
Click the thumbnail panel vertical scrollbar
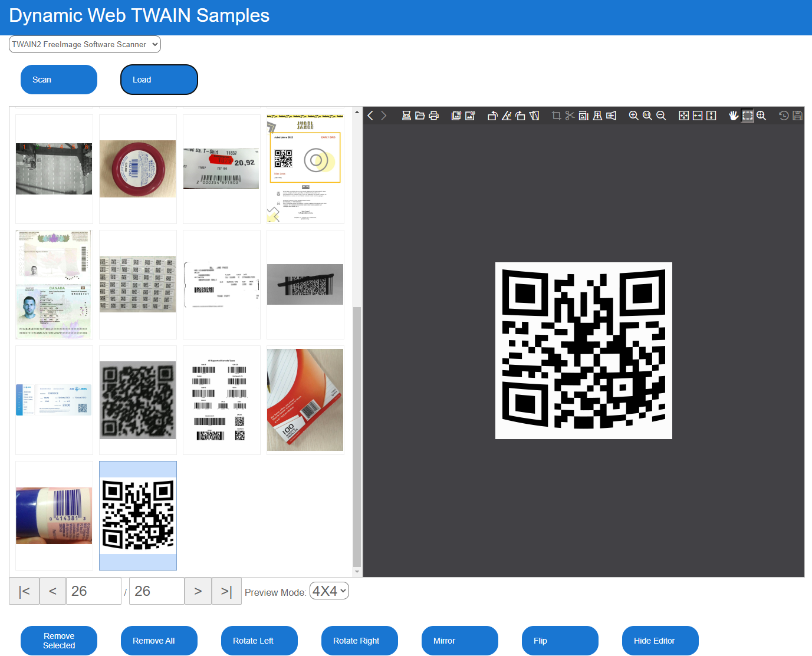click(x=357, y=436)
